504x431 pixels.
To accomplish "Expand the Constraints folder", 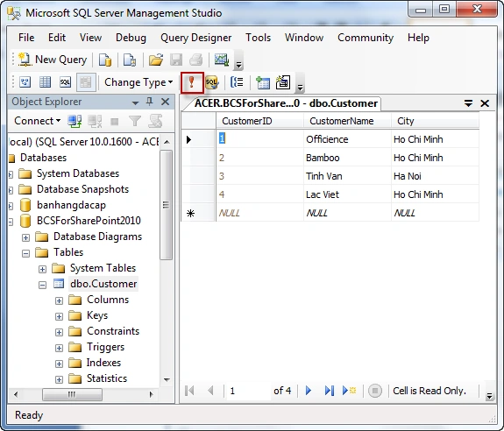I will (x=59, y=332).
